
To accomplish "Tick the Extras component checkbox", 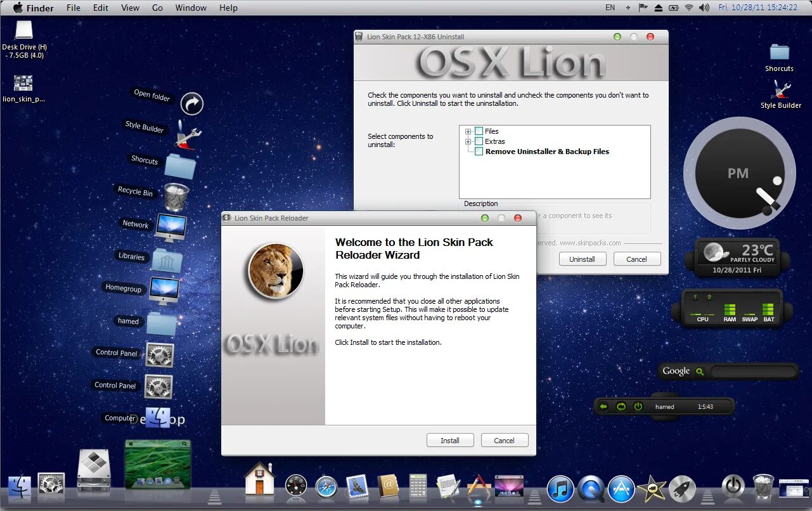I will coord(479,141).
